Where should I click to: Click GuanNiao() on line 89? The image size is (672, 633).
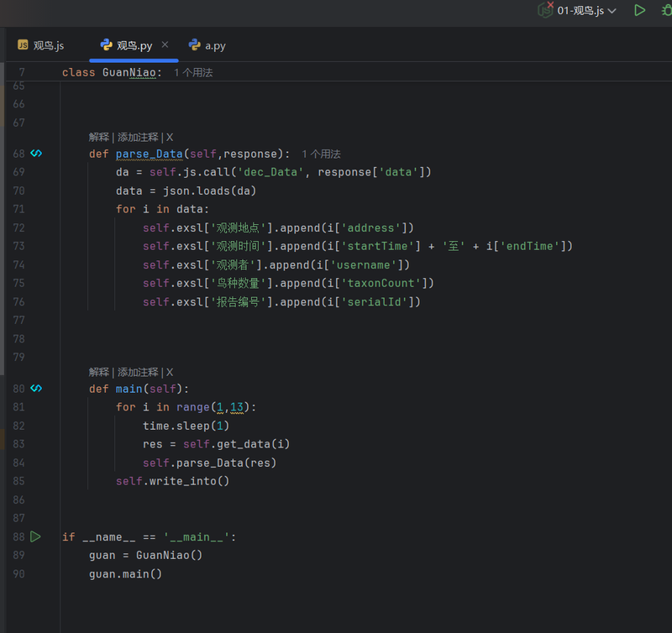tap(170, 556)
